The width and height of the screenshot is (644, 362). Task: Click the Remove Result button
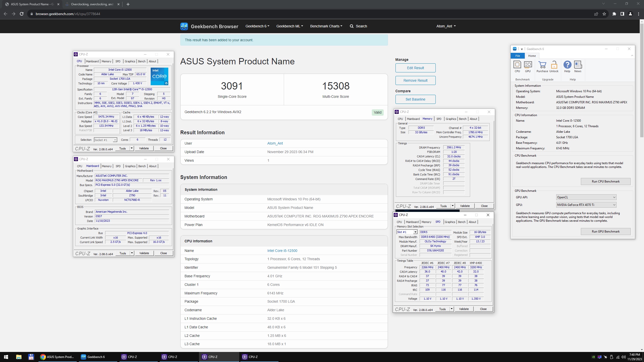pyautogui.click(x=415, y=80)
